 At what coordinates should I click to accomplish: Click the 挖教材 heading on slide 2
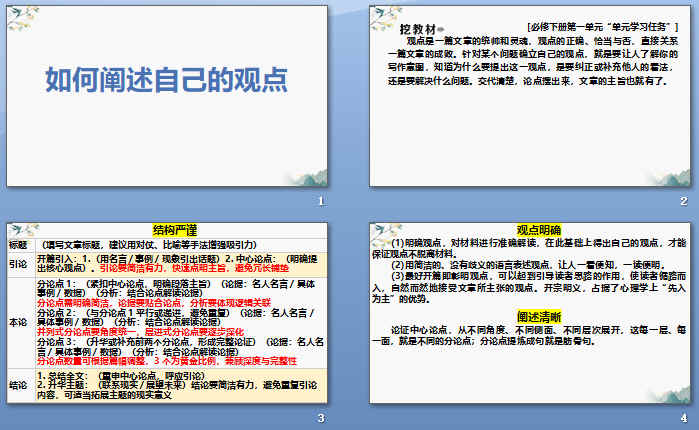[x=417, y=29]
